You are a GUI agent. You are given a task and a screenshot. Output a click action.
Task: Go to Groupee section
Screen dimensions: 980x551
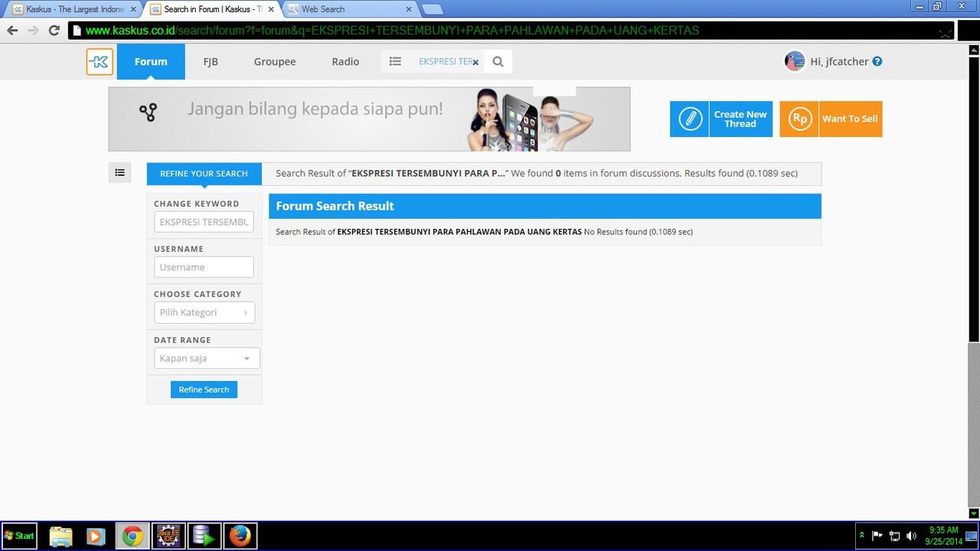click(275, 61)
